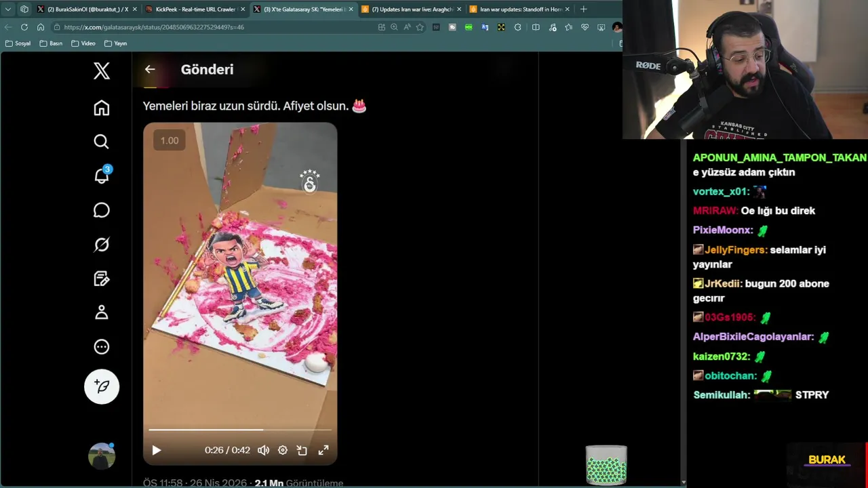This screenshot has width=868, height=488.
Task: Click the page scrollbar down arrow
Action: pyautogui.click(x=682, y=482)
